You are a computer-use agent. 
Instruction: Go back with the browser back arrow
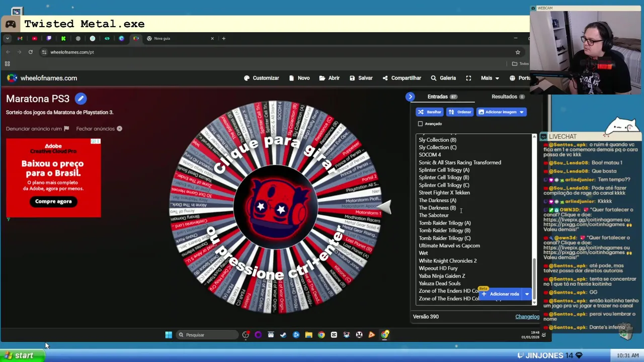(8, 52)
